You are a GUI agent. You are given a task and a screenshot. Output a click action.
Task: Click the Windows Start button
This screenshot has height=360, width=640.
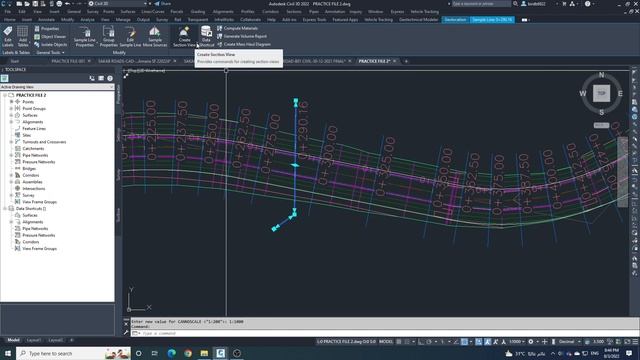[8, 353]
